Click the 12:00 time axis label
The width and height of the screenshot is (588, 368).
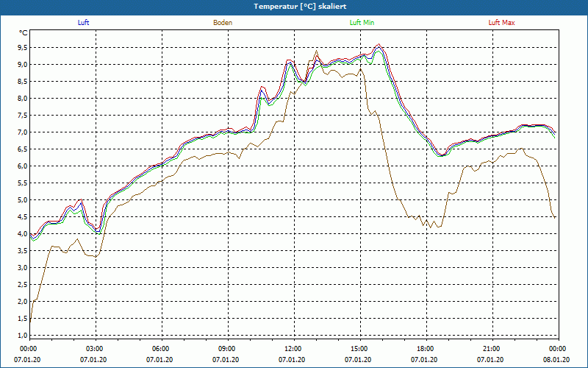pos(295,349)
